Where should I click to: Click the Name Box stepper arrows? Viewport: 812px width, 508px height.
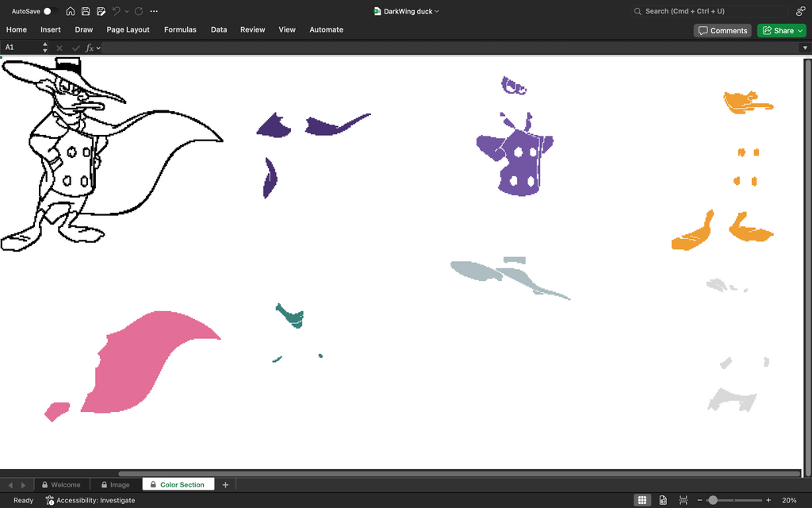45,47
